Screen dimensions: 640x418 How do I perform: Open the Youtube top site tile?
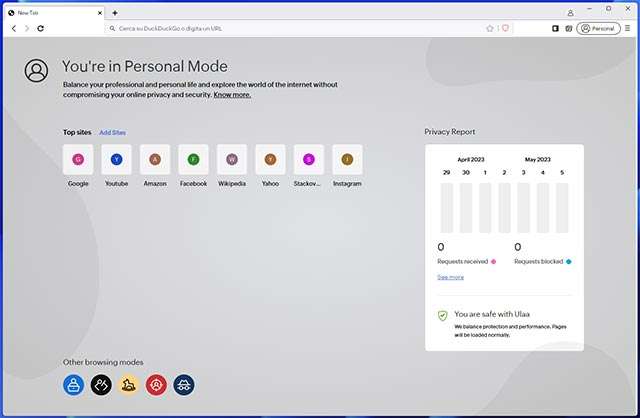116,159
